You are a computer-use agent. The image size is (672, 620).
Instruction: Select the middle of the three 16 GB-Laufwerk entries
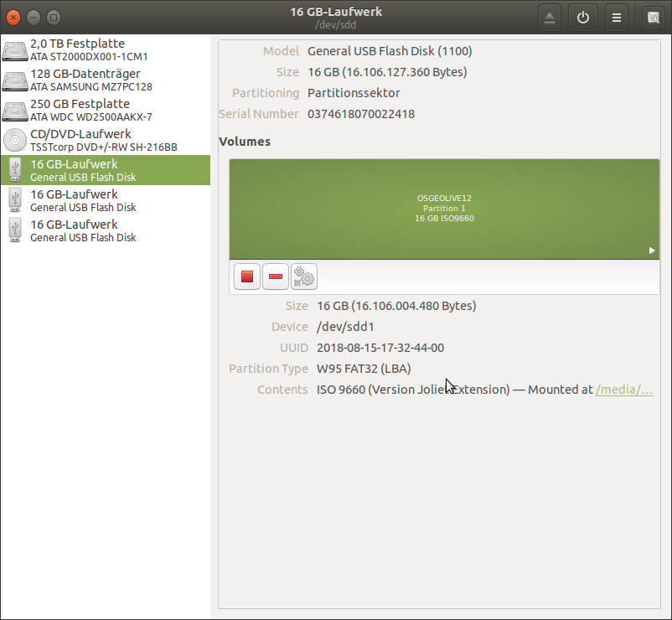coord(106,200)
